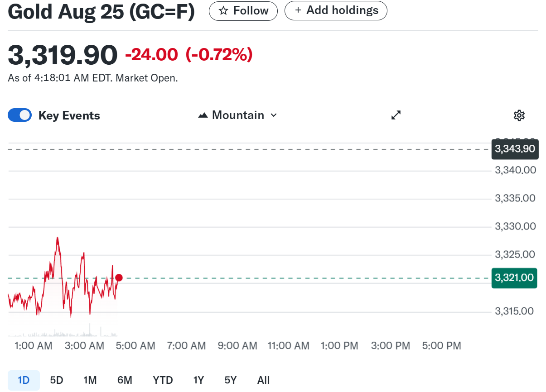Viewport: 546px width, 392px height.
Task: Click the plus icon in Add holdings
Action: 298,10
